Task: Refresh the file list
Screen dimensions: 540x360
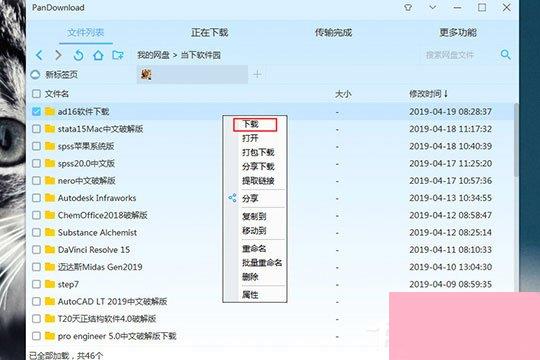Action: click(x=79, y=55)
